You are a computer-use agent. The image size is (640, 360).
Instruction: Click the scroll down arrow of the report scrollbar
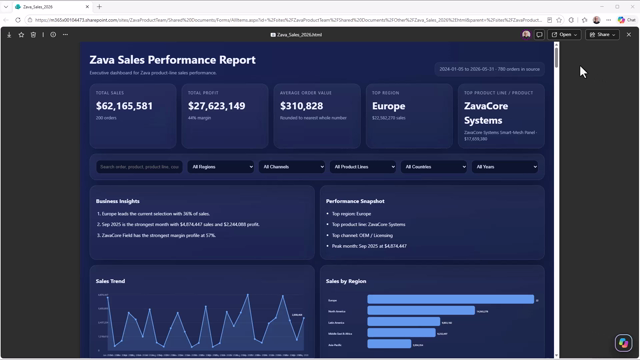[x=556, y=356]
